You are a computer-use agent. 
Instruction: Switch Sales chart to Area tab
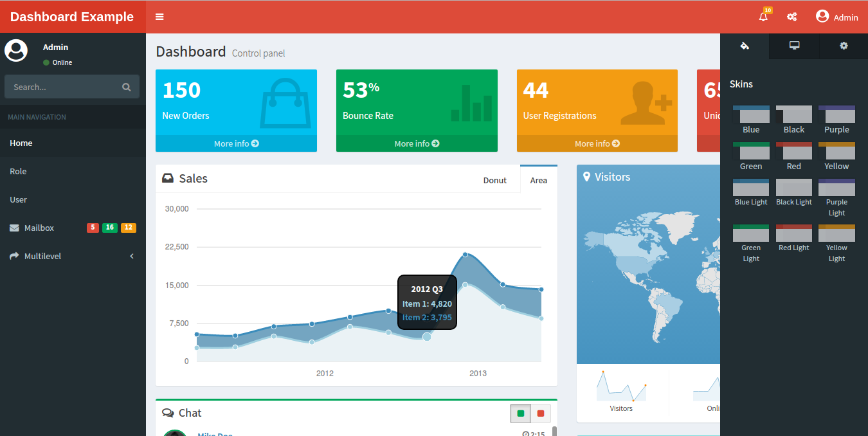tap(539, 180)
